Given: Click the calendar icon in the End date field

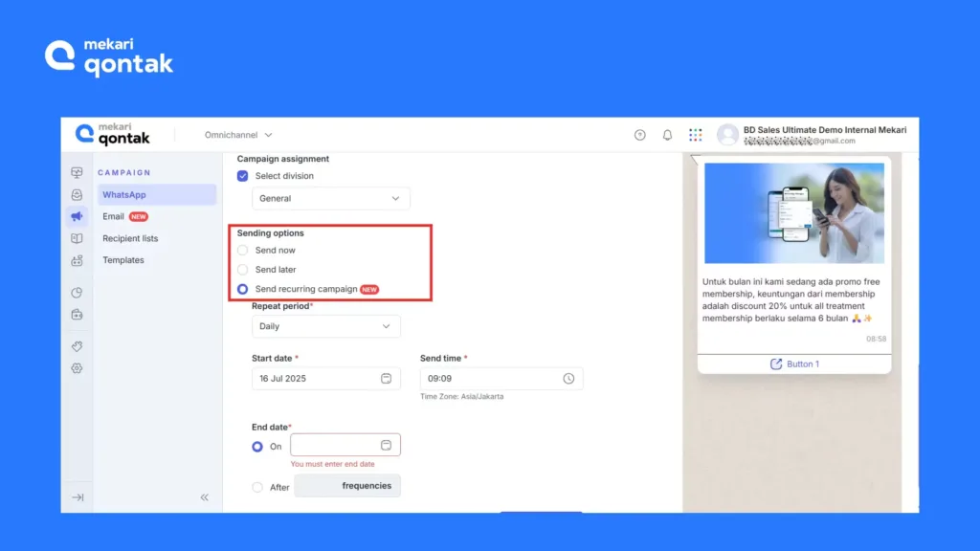Looking at the screenshot, I should coord(386,444).
